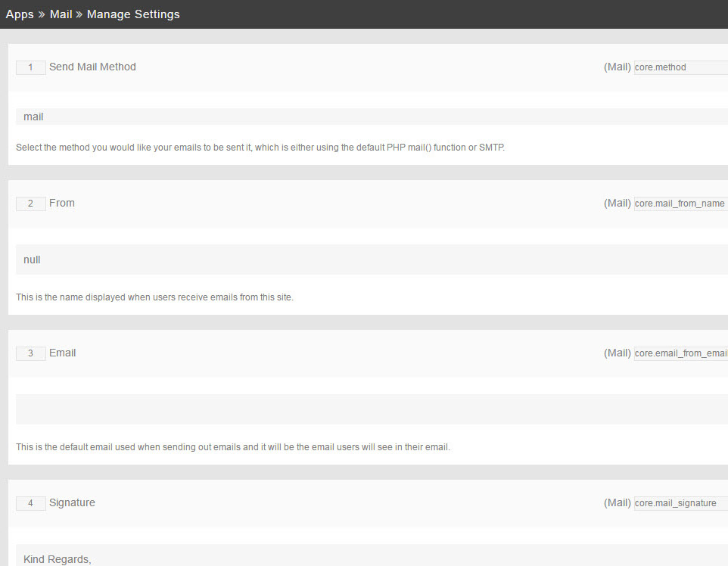Click the Signature setting title
728x566 pixels.
coord(72,502)
